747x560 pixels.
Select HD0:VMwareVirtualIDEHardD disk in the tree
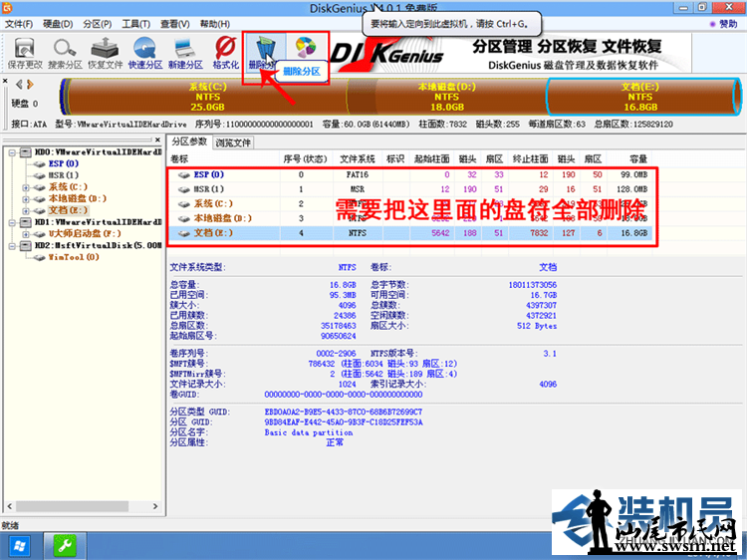click(98, 152)
